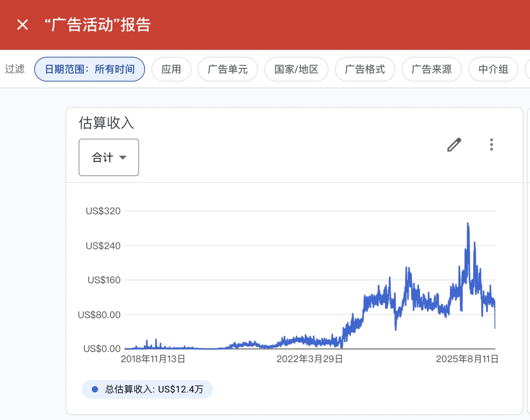530x420 pixels.
Task: Open the 合计 metric dropdown
Action: [x=108, y=157]
